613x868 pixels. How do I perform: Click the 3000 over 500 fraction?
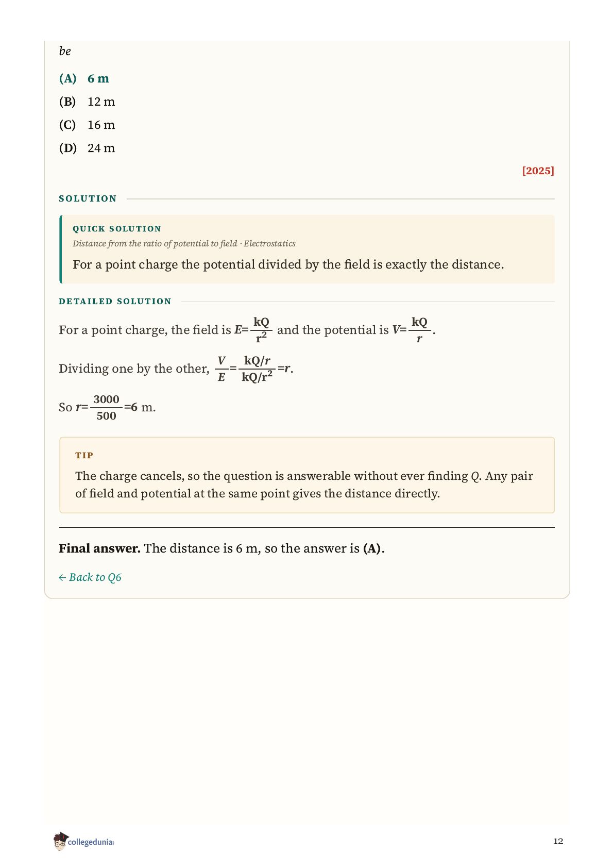(x=107, y=407)
